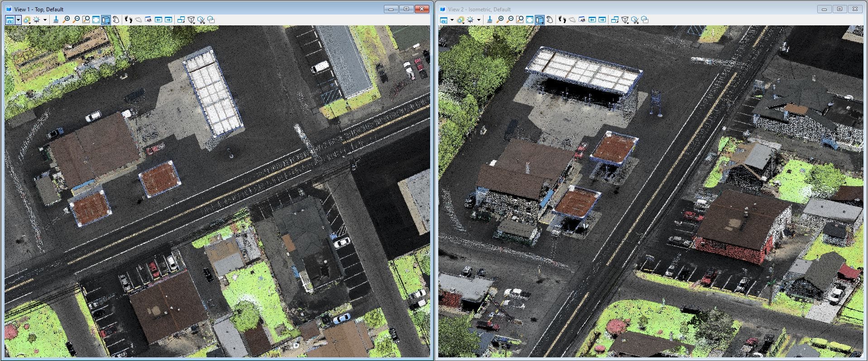
Task: Expand brightness dropdown arrow in View 1
Action: point(45,20)
